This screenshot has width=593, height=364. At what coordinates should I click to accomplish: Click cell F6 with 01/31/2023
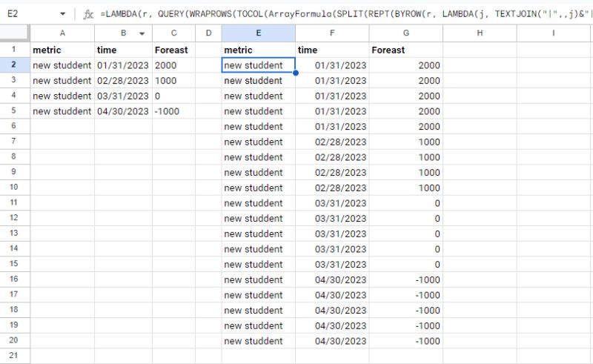point(332,126)
